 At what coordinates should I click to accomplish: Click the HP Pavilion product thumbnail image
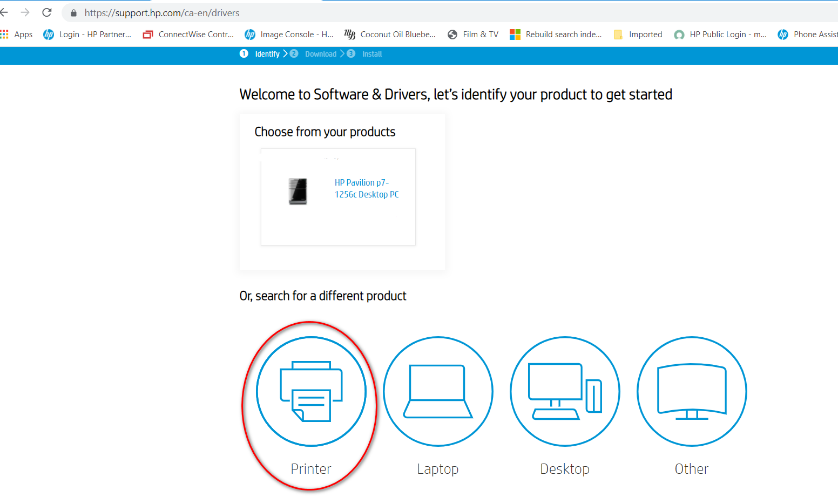coord(298,191)
